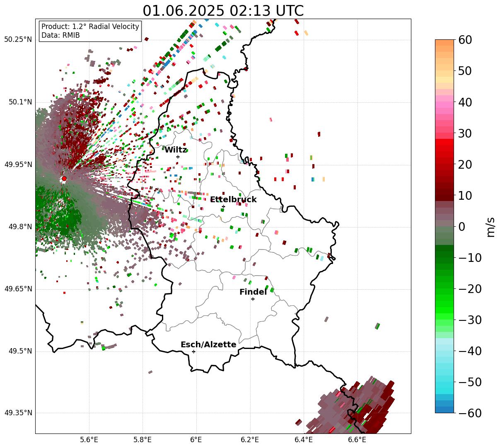The image size is (500, 448).
Task: Click the colorbar label 60
Action: 465,40
